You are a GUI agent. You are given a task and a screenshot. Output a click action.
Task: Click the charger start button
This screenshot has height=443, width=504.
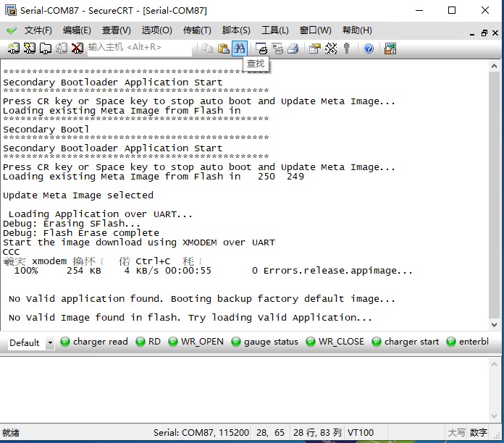(406, 342)
